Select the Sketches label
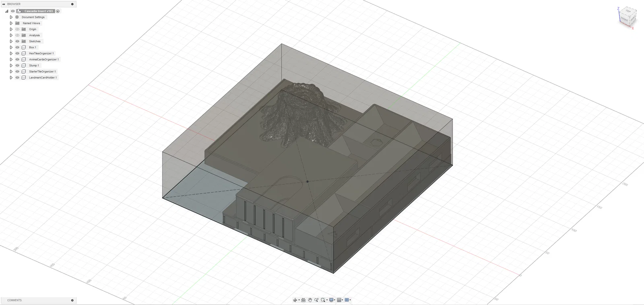This screenshot has height=305, width=644. click(x=35, y=41)
